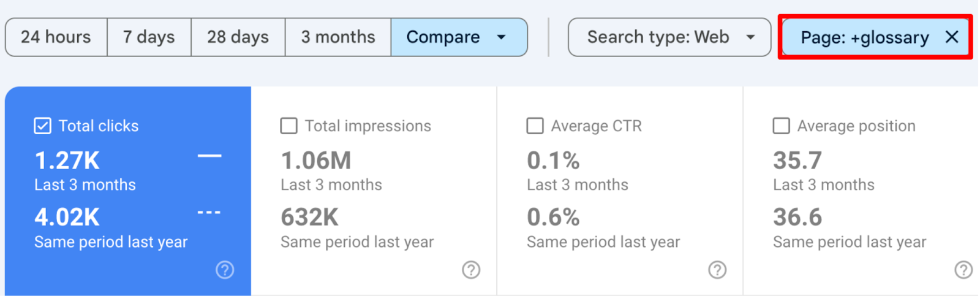Select the 24 hours date range
Image resolution: width=980 pixels, height=296 pixels.
[56, 37]
